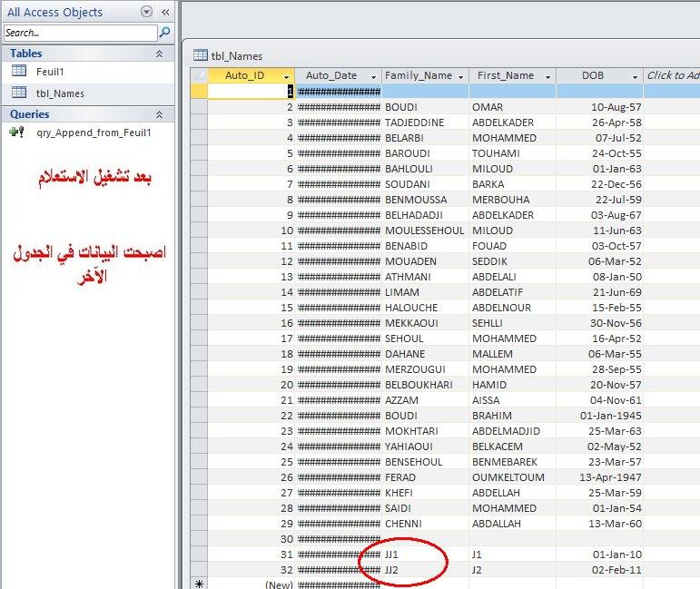Click the 02-Feb-11 date cell
This screenshot has height=589, width=700.
[599, 570]
